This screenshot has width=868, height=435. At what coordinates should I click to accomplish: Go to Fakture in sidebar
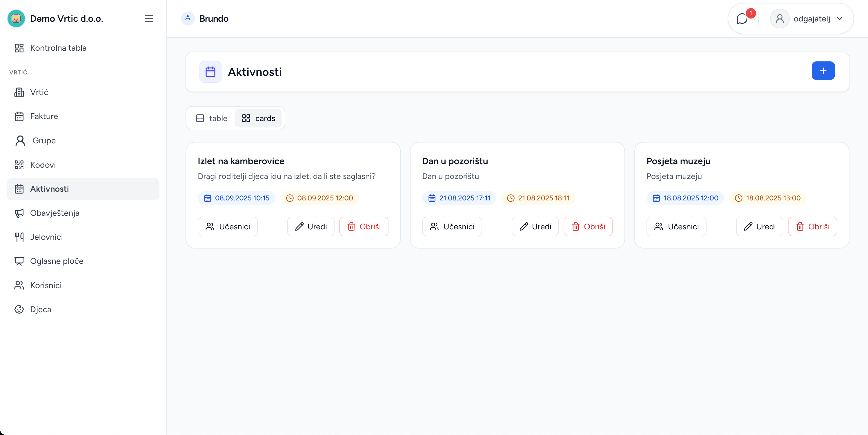pyautogui.click(x=83, y=116)
